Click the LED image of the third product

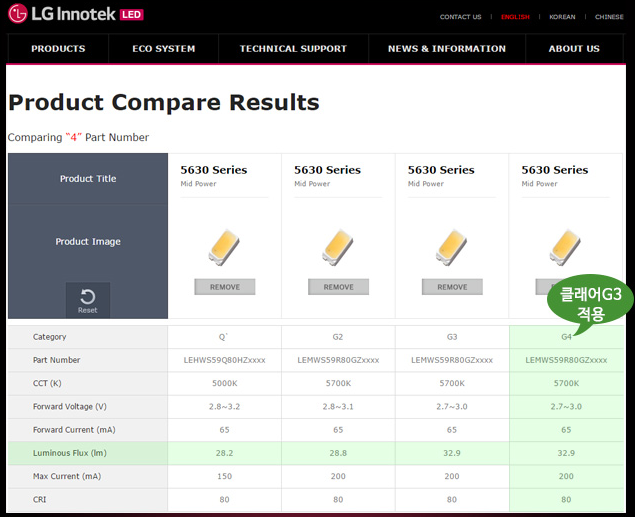[452, 248]
